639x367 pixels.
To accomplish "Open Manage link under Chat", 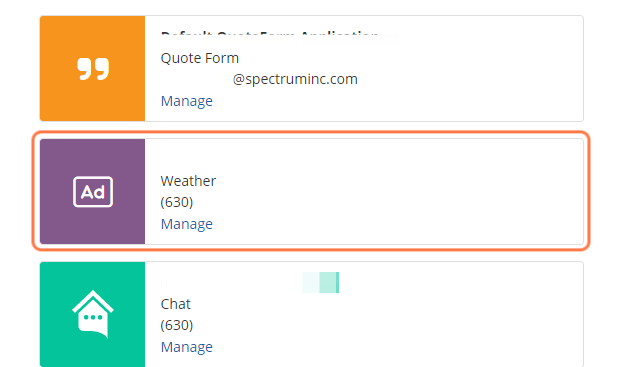I will (187, 347).
